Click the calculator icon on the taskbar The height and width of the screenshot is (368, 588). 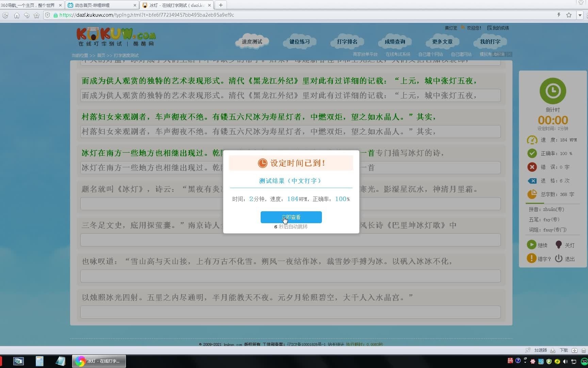pos(39,361)
